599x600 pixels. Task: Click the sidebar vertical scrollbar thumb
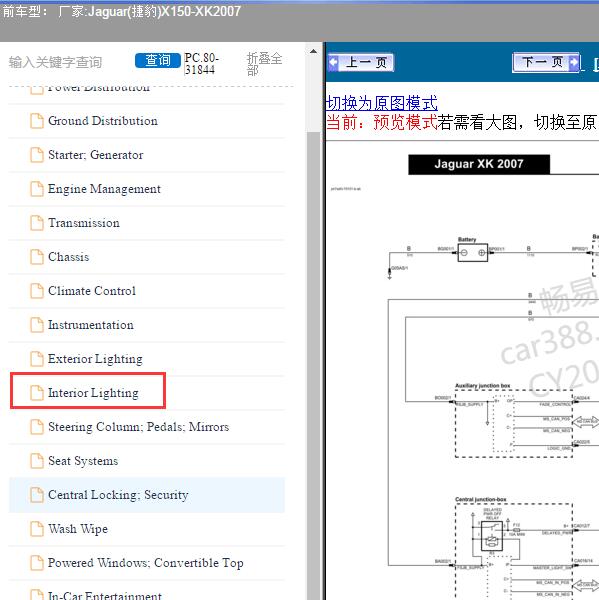(313, 364)
